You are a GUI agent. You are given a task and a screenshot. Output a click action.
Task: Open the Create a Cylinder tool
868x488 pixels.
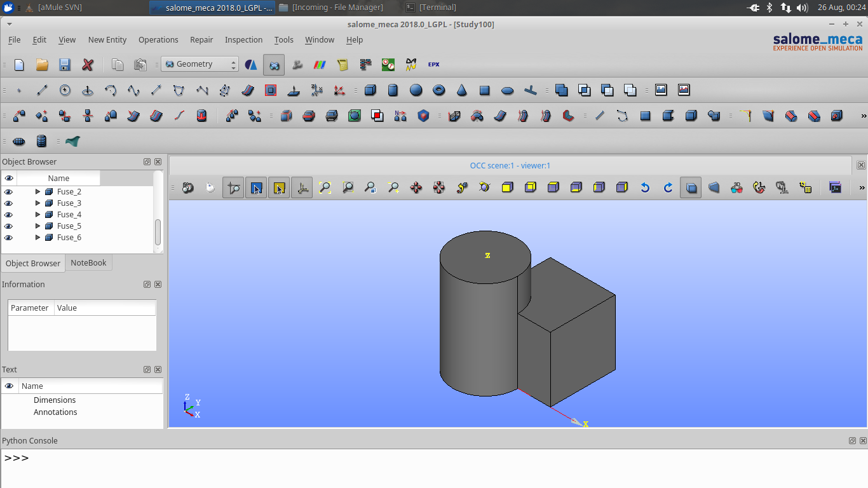pos(393,90)
